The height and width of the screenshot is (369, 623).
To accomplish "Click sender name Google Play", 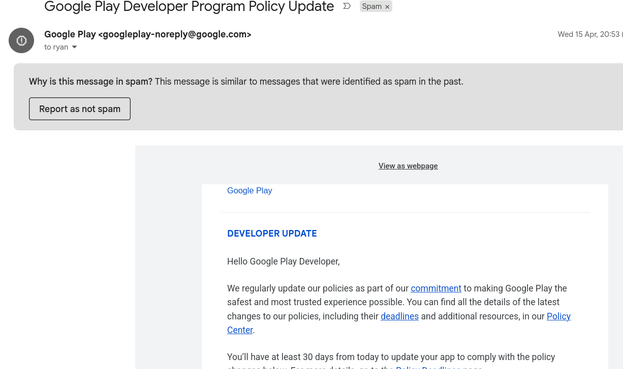I will tap(70, 34).
